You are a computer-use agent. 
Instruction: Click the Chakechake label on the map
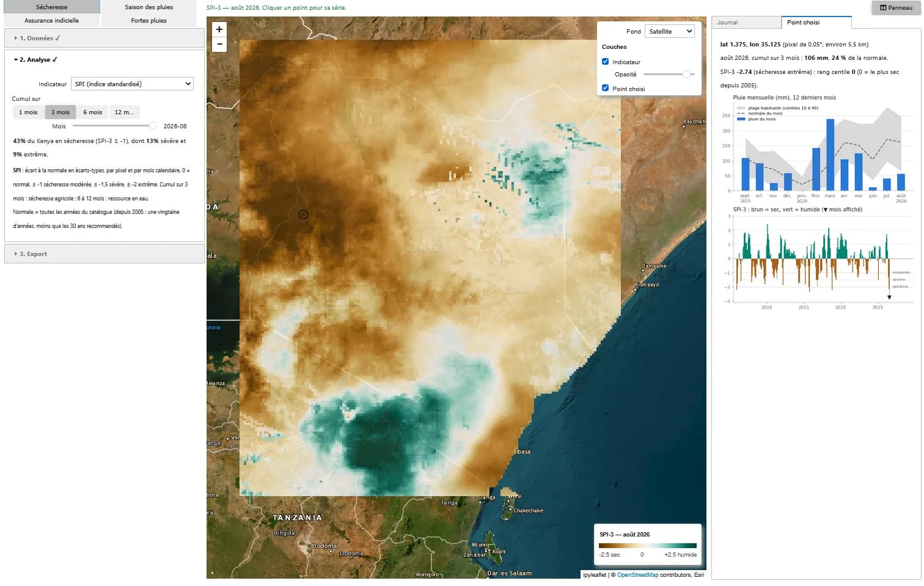(528, 511)
